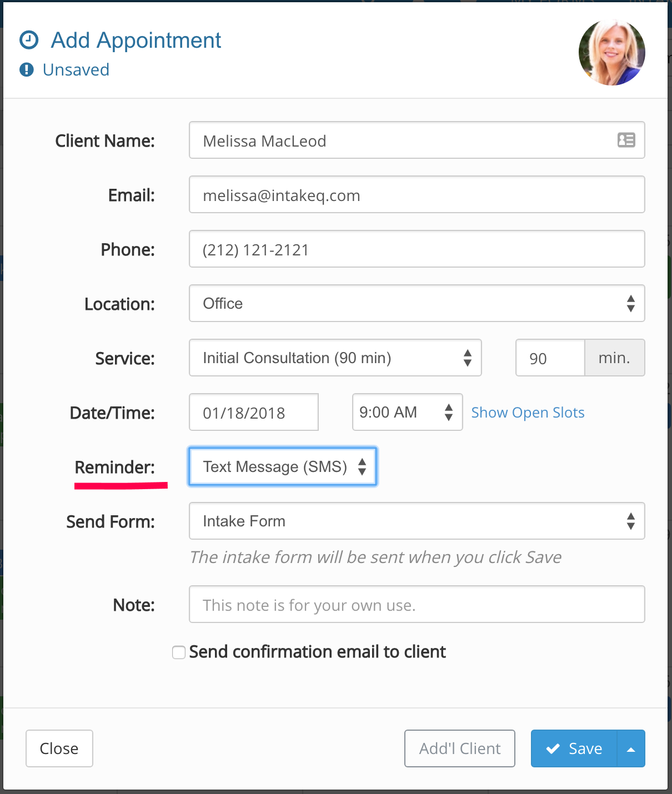Click the Close button

click(59, 748)
